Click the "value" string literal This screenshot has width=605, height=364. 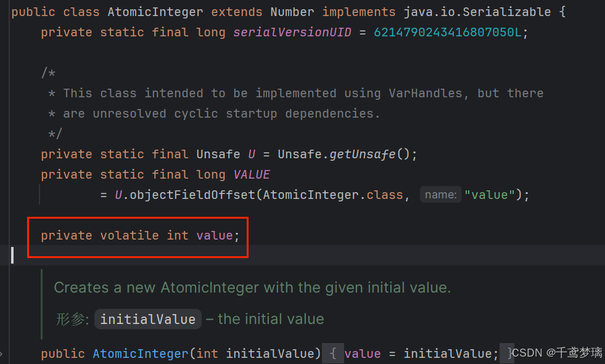[490, 195]
